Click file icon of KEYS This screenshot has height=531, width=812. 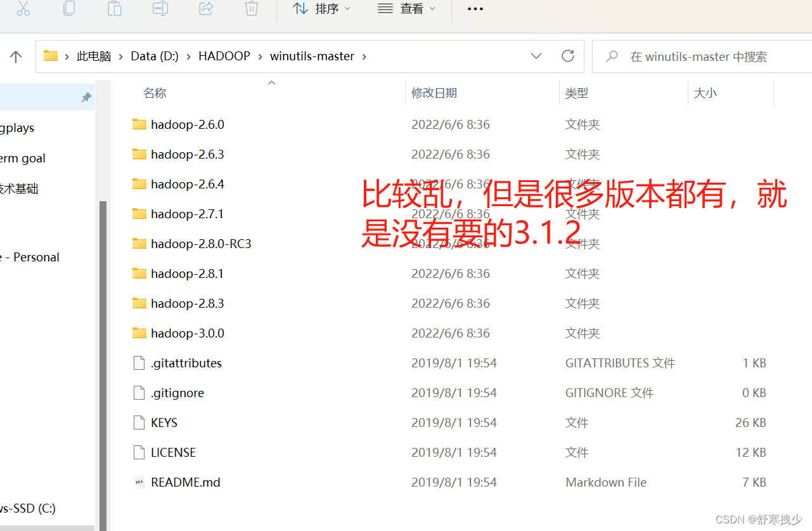pyautogui.click(x=139, y=423)
